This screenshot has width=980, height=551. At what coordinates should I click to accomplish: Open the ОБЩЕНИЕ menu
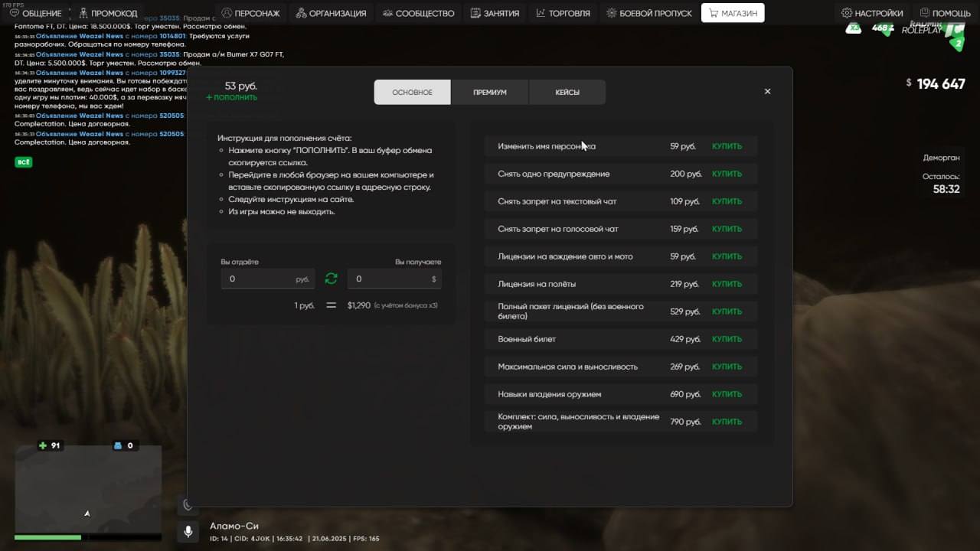(35, 13)
